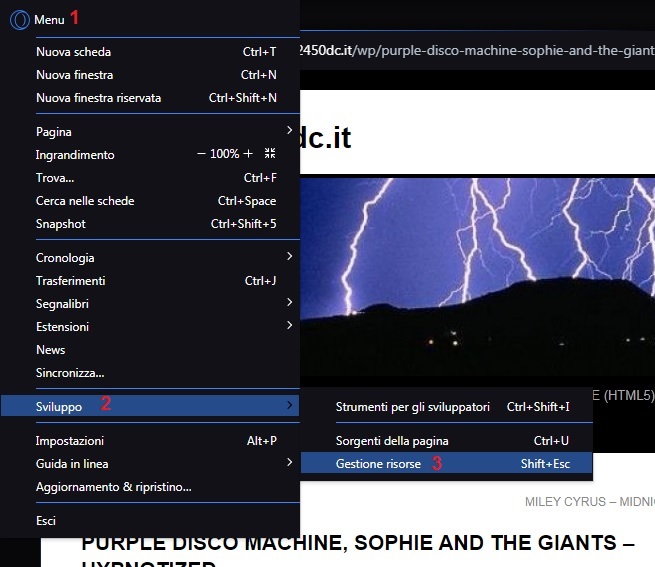This screenshot has height=567, width=655.
Task: Choose Cerca nelle schede
Action: tap(150, 201)
